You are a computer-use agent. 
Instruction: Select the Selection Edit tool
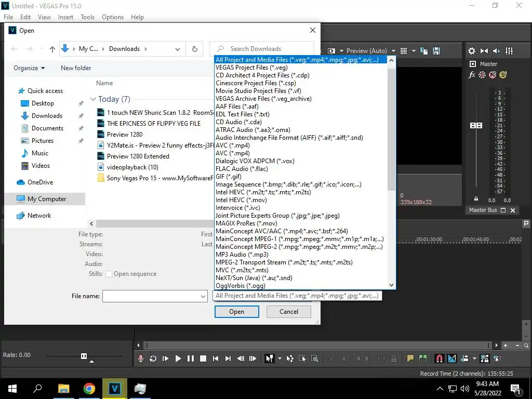point(302,358)
